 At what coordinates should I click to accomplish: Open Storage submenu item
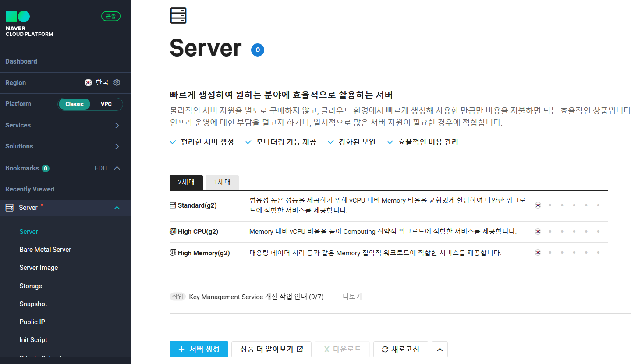[31, 286]
